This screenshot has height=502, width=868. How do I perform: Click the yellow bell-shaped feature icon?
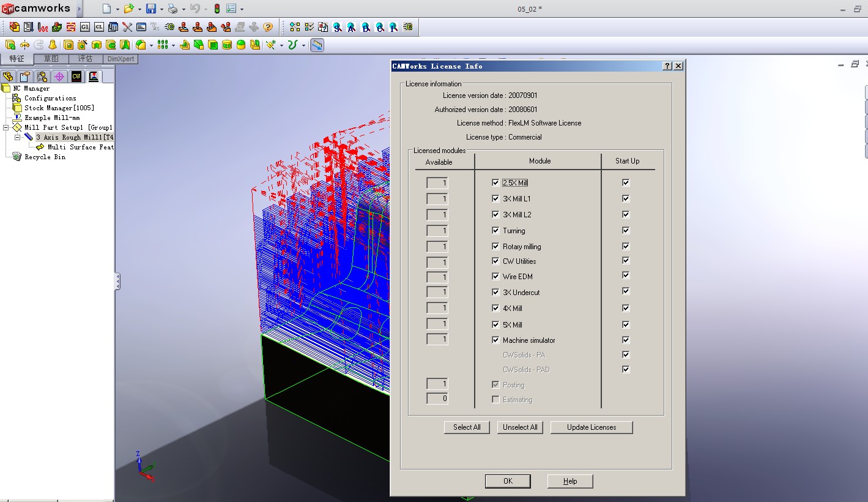[x=53, y=45]
